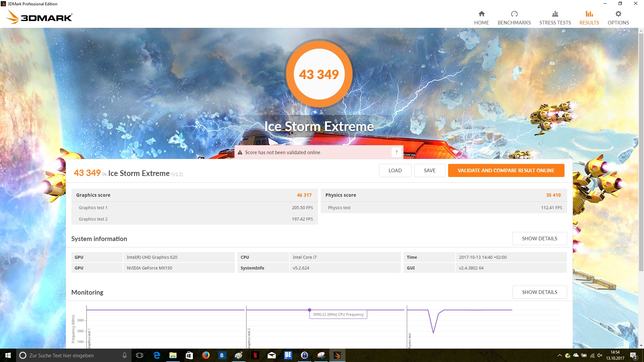Click the CPU frequency graph marker

(x=309, y=310)
